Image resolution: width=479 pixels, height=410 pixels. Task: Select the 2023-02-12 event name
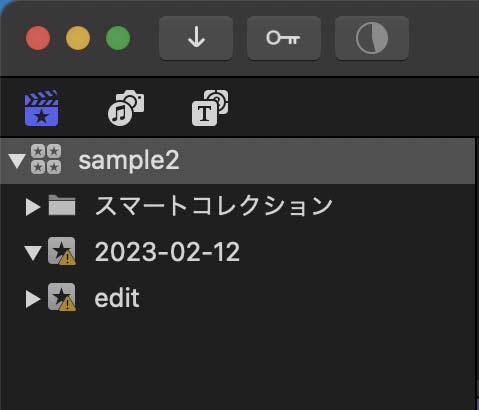pos(167,252)
